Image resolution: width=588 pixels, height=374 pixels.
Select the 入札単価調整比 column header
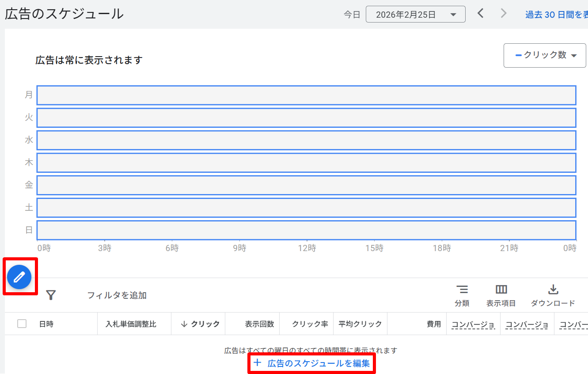(131, 324)
